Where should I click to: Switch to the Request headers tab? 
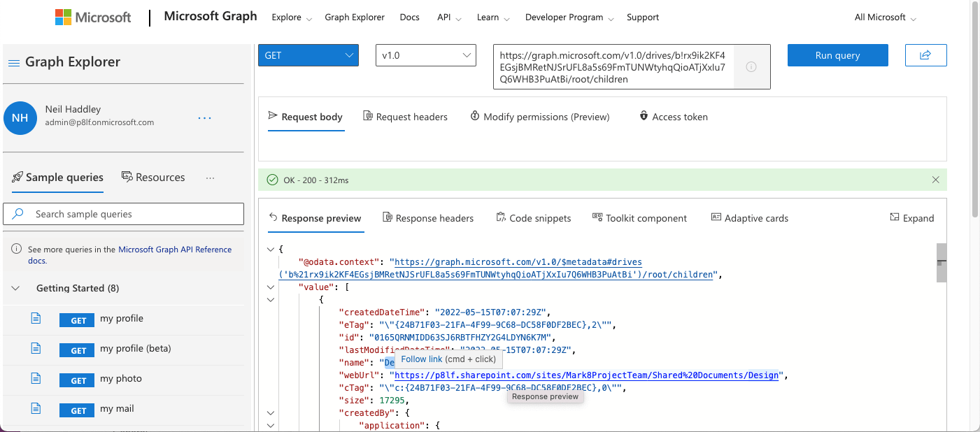pyautogui.click(x=405, y=117)
